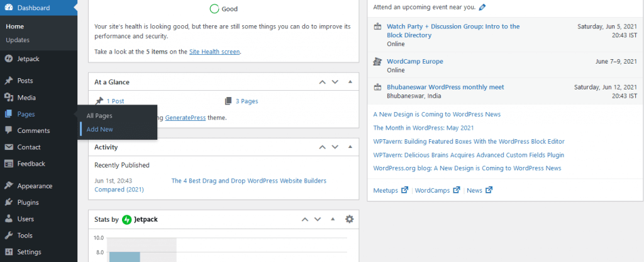The height and width of the screenshot is (262, 644).
Task: Click the Comments bubble icon in sidebar
Action: [x=8, y=130]
